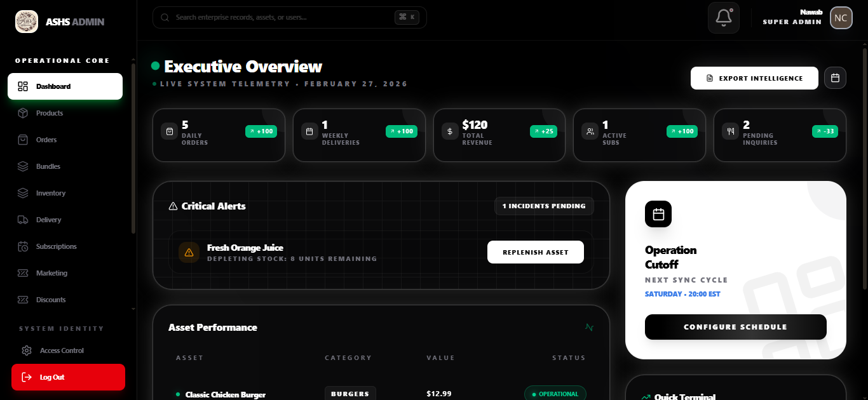The height and width of the screenshot is (400, 868).
Task: Go to the Orders page
Action: [46, 140]
